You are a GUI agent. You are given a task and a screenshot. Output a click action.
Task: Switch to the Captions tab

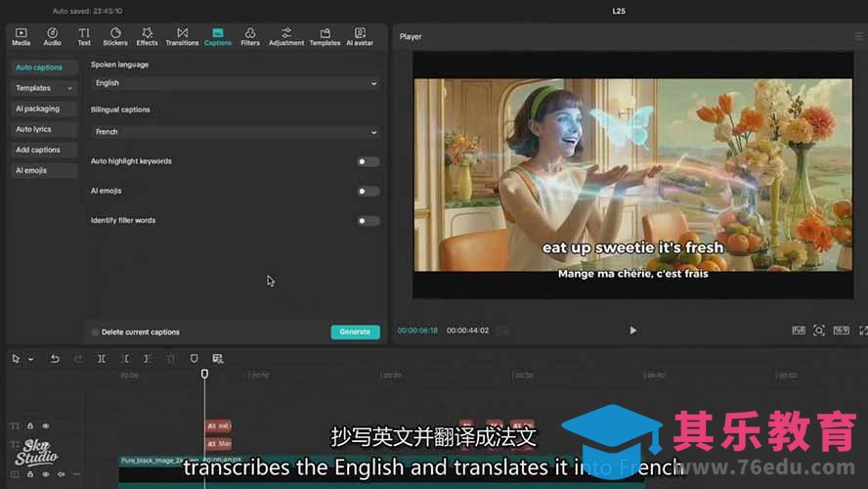(x=218, y=36)
